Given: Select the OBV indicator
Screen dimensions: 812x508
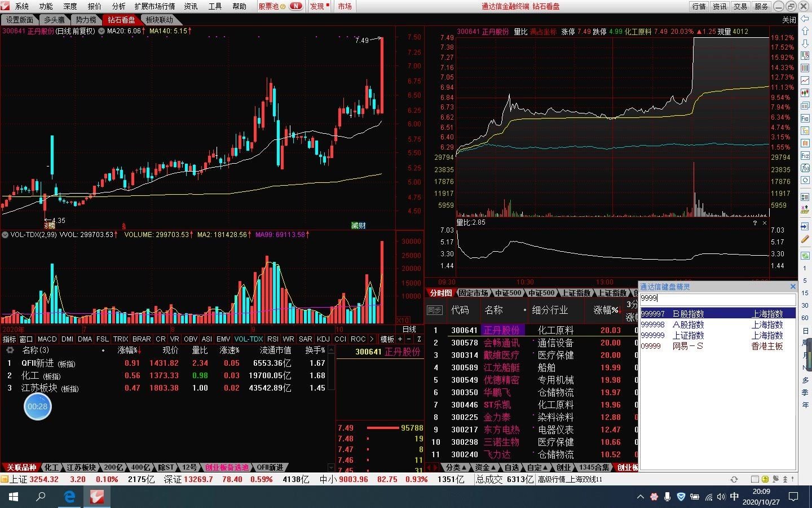Looking at the screenshot, I should tap(191, 339).
